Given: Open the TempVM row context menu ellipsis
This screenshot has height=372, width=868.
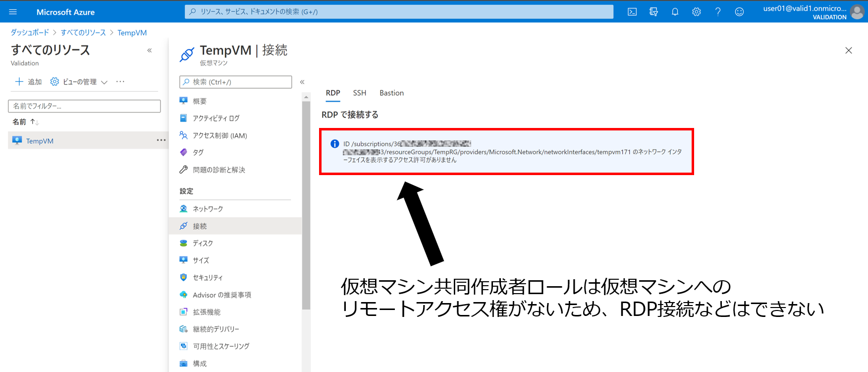Looking at the screenshot, I should pyautogui.click(x=161, y=140).
